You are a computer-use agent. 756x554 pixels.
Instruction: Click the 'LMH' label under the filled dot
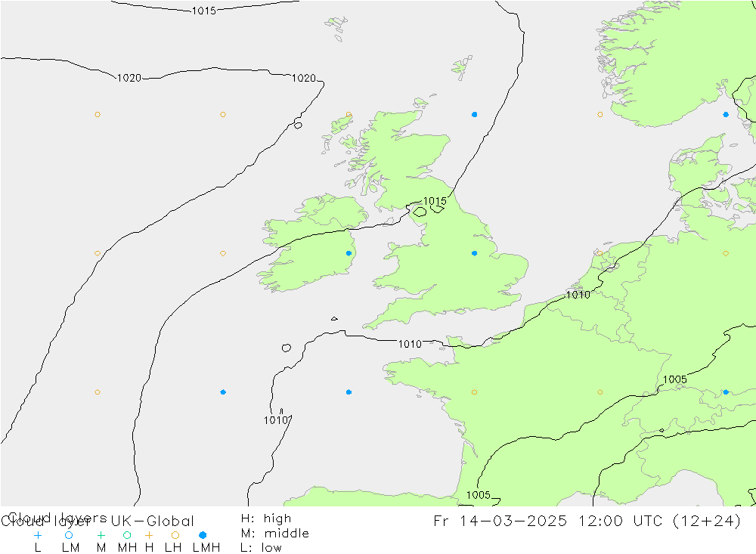point(206,548)
